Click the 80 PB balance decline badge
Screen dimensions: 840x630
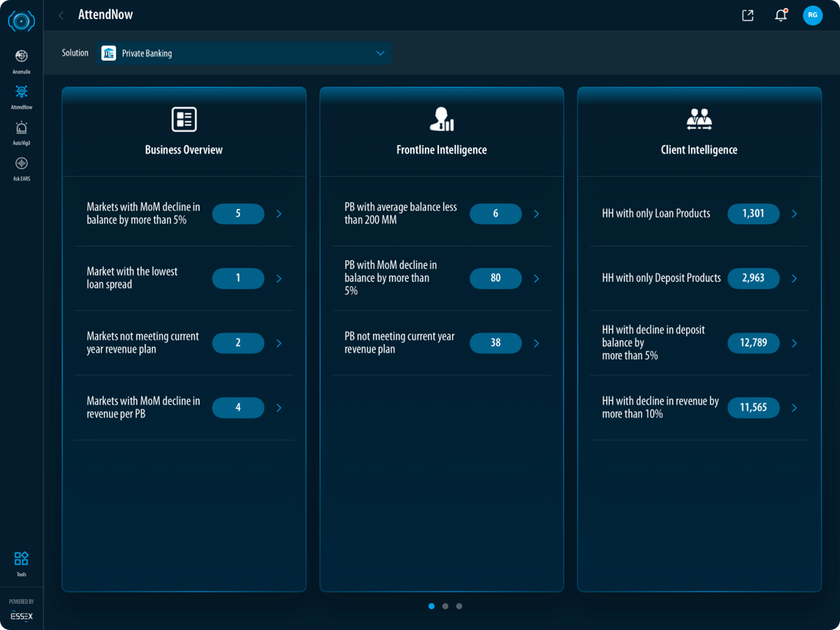tap(495, 278)
